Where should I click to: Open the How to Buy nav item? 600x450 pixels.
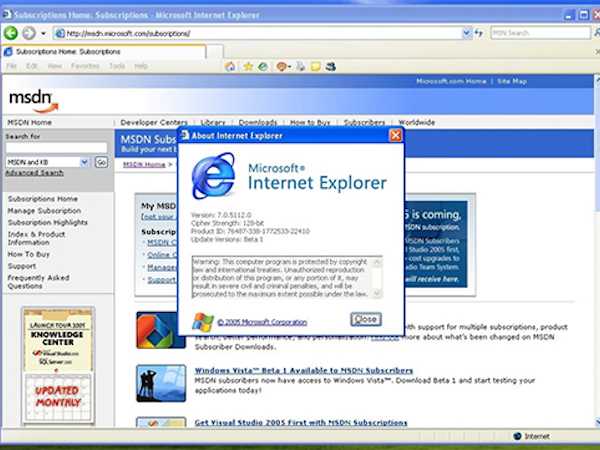[310, 122]
